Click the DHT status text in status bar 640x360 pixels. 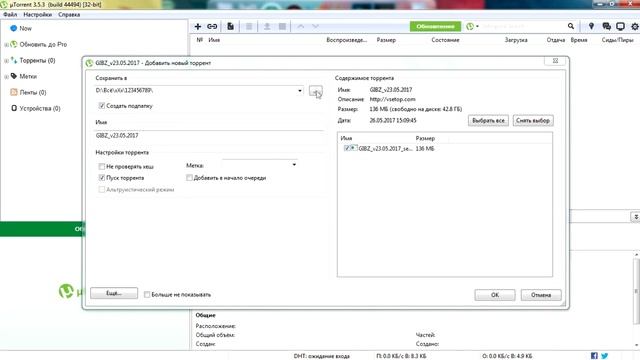322,356
